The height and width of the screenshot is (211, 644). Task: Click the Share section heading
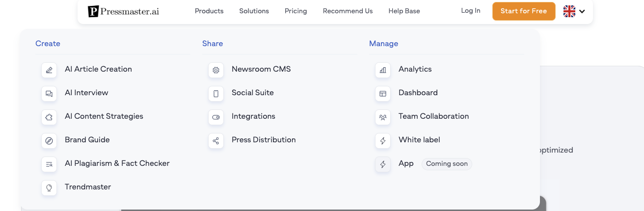click(213, 44)
